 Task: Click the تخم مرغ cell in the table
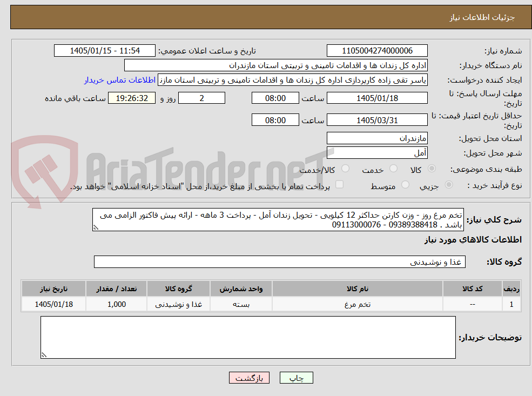(357, 304)
